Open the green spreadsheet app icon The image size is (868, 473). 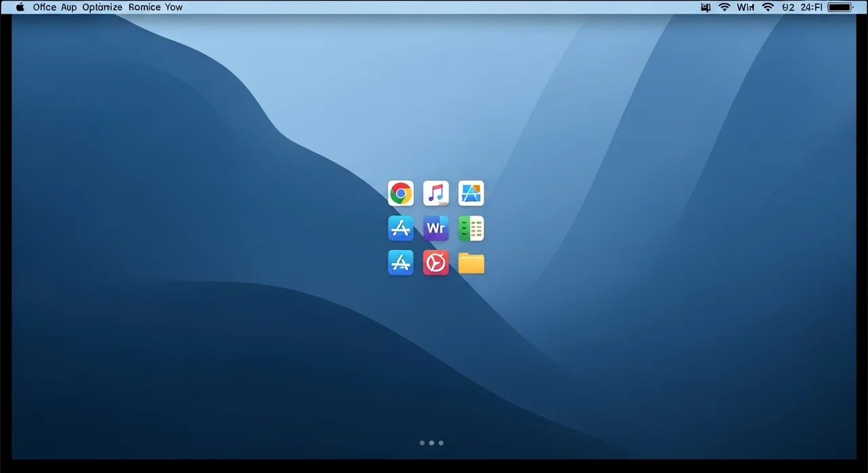coord(471,228)
